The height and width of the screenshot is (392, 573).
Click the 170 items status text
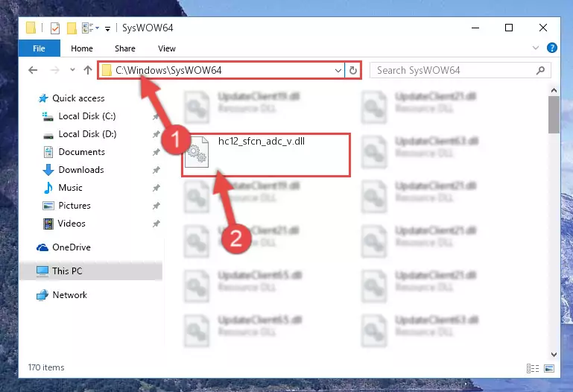tap(46, 367)
